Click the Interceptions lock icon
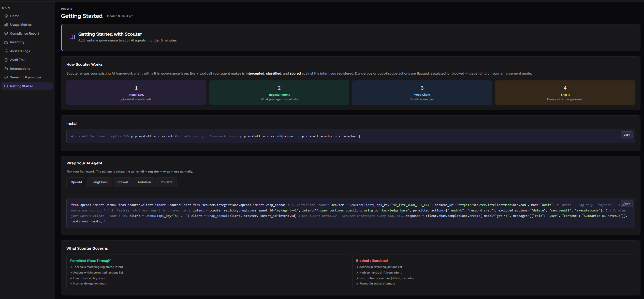Image resolution: width=644 pixels, height=299 pixels. tap(6, 69)
